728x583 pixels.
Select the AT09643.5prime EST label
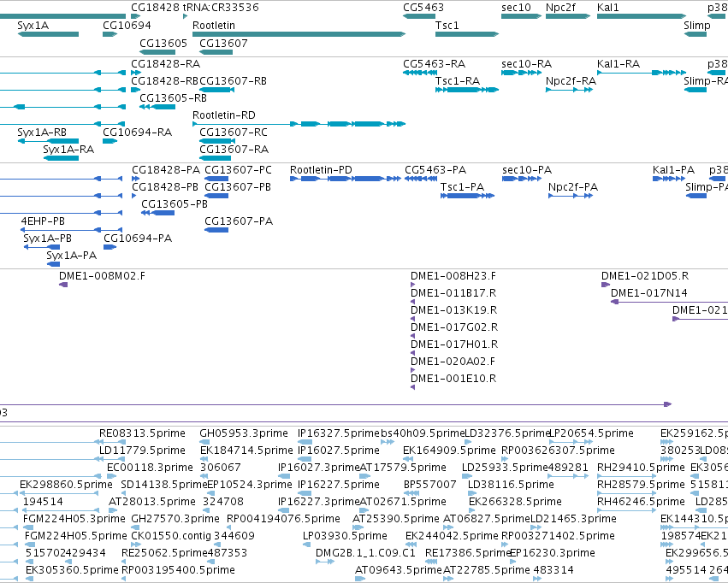(x=399, y=571)
